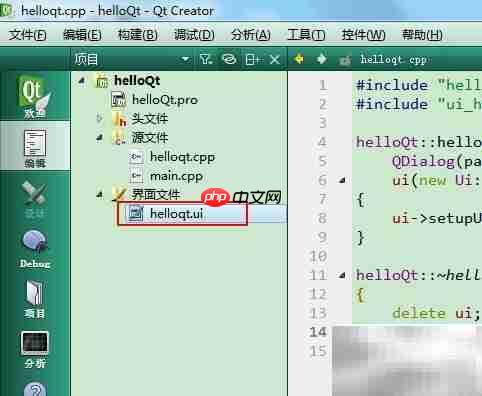The height and width of the screenshot is (396, 482).
Task: Click the QDialog text on line 5
Action: [424, 161]
